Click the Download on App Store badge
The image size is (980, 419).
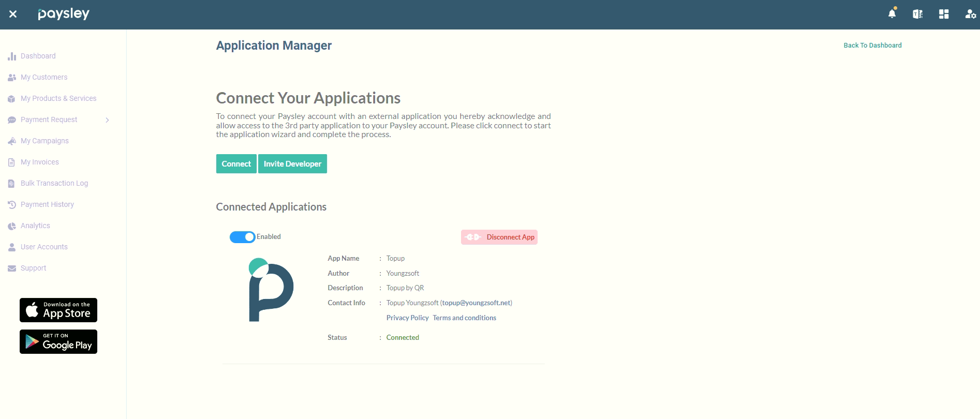click(58, 310)
